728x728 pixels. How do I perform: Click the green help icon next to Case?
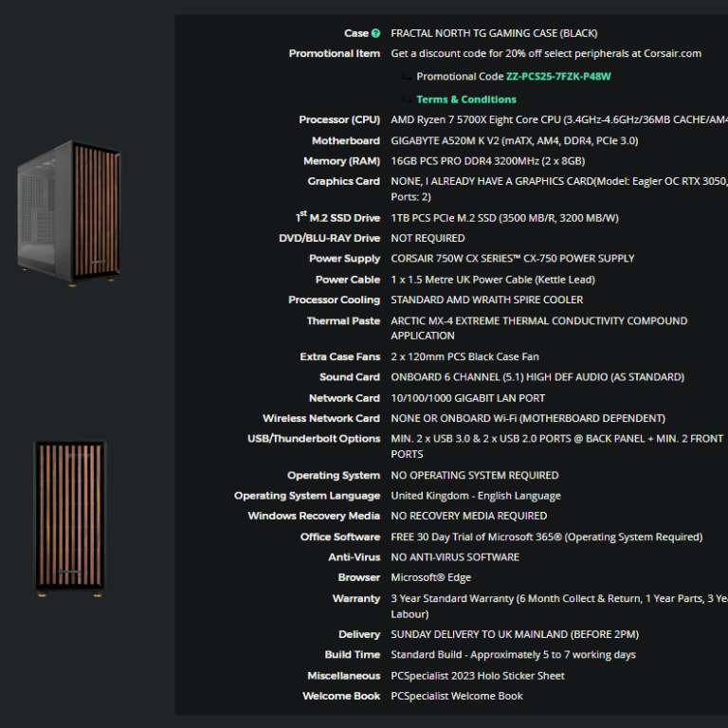(375, 33)
